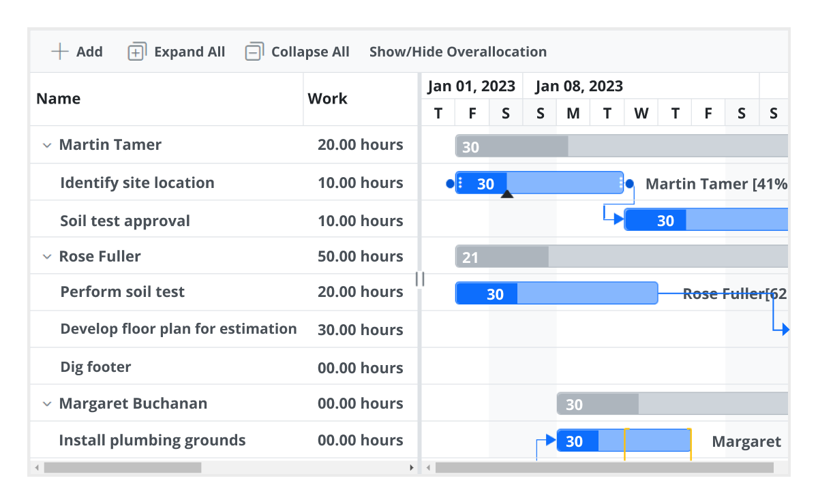Click the Work column header
This screenshot has height=504, width=818.
327,98
